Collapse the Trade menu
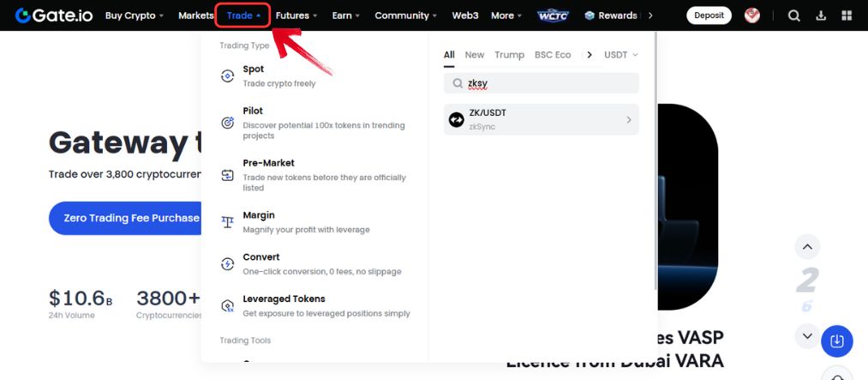This screenshot has height=380, width=868. tap(243, 15)
